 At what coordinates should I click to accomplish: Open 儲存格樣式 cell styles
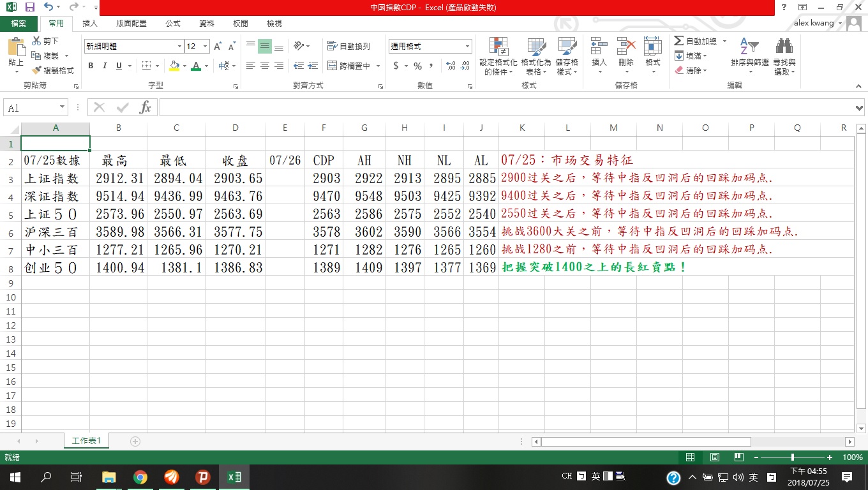(x=567, y=56)
